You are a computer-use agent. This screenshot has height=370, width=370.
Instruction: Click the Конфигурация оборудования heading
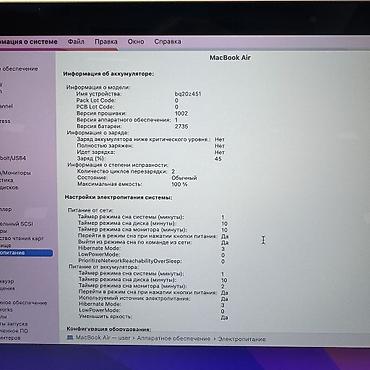109,329
